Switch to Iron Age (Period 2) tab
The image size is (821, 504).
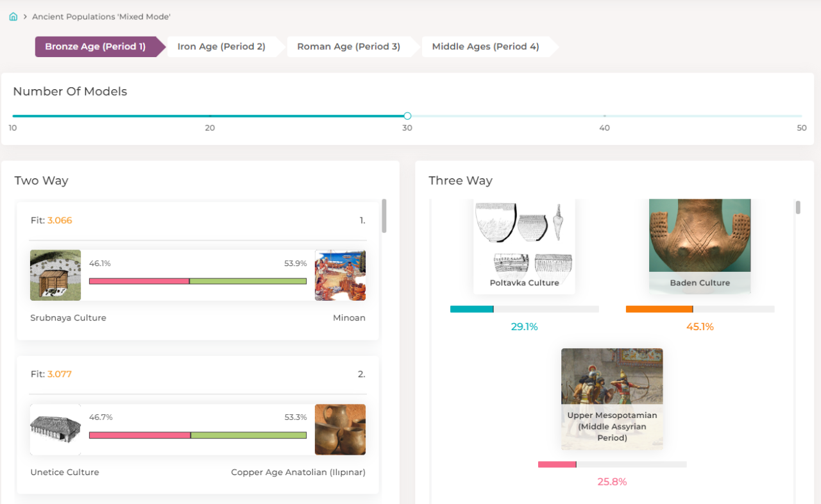click(x=221, y=47)
